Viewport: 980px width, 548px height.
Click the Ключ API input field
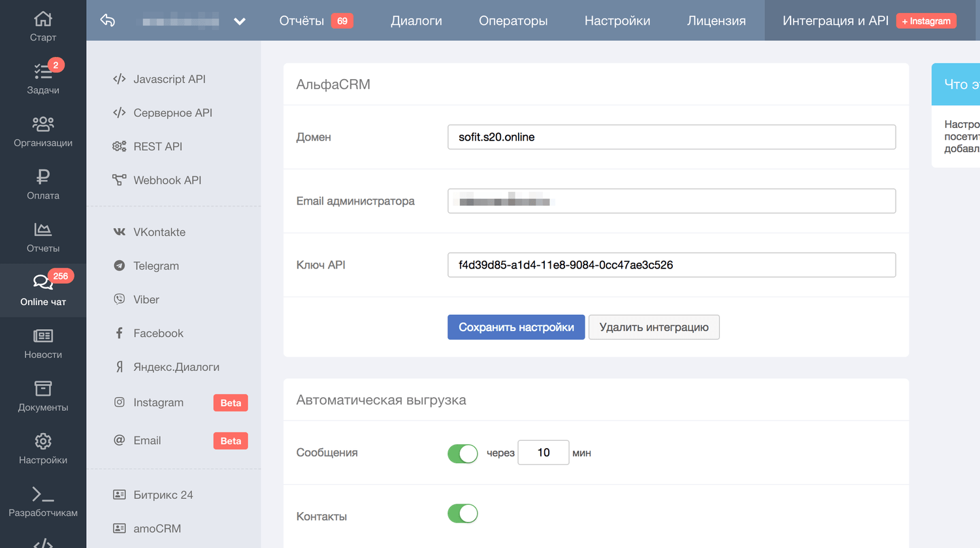[672, 265]
